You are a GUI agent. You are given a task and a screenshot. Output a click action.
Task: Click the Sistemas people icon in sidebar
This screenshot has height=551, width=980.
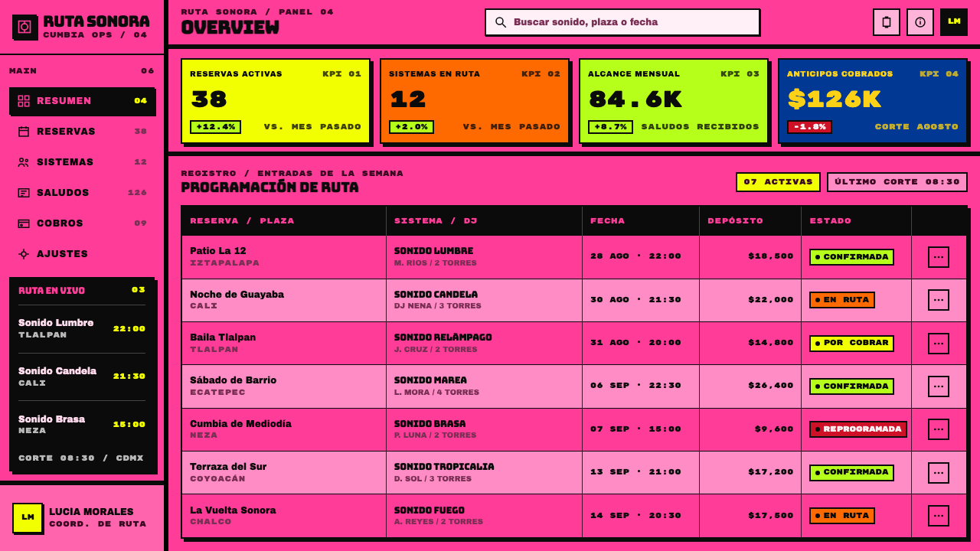(24, 162)
